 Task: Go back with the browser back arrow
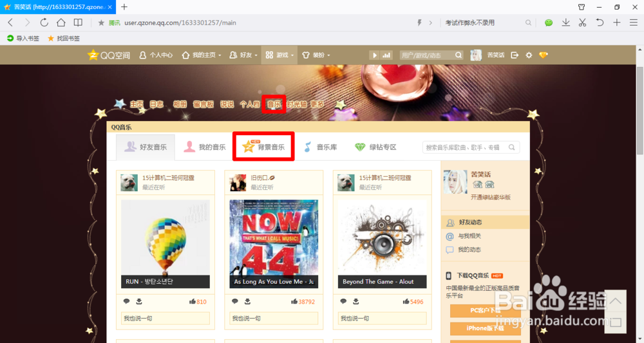pos(11,23)
